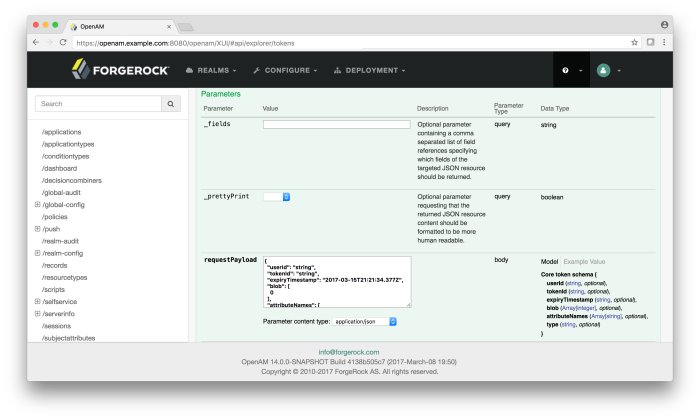Click the _fields value input

[337, 125]
